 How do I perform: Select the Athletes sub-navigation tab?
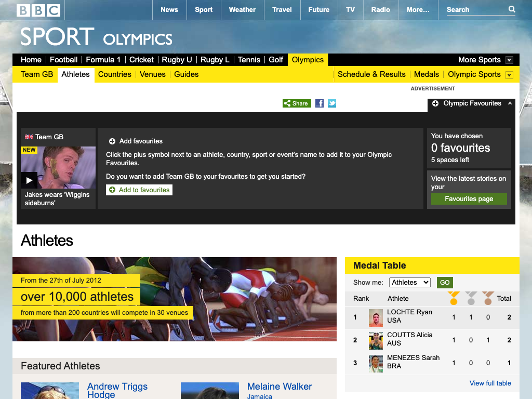coord(76,74)
